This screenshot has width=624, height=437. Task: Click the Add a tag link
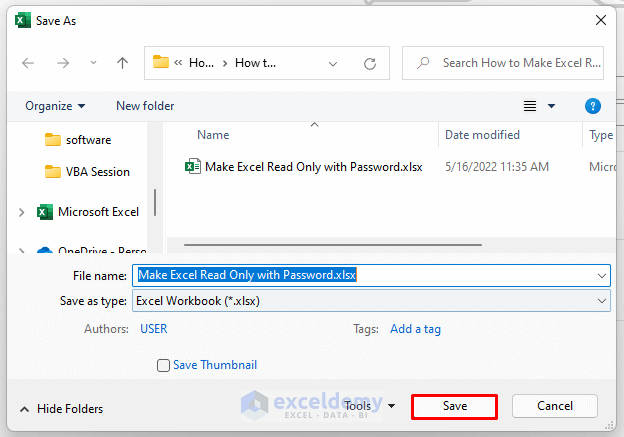pyautogui.click(x=415, y=329)
